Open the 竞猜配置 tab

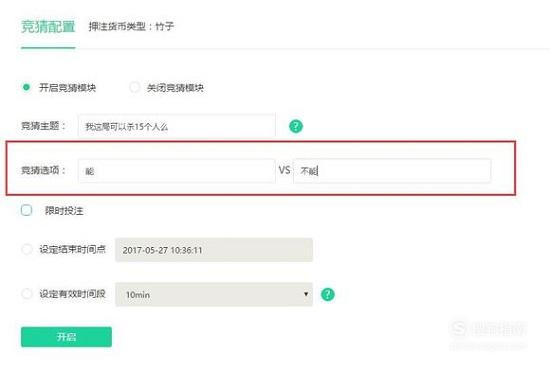click(x=48, y=27)
